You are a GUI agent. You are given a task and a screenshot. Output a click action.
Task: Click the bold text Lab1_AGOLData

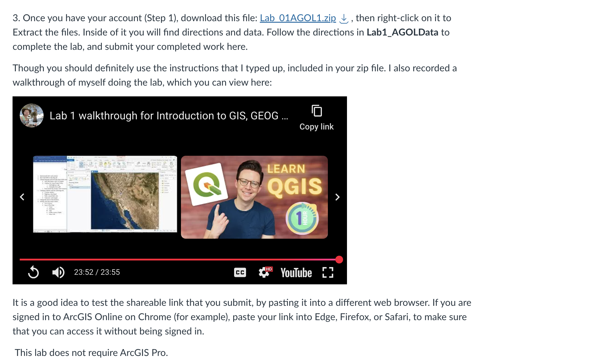click(x=403, y=32)
